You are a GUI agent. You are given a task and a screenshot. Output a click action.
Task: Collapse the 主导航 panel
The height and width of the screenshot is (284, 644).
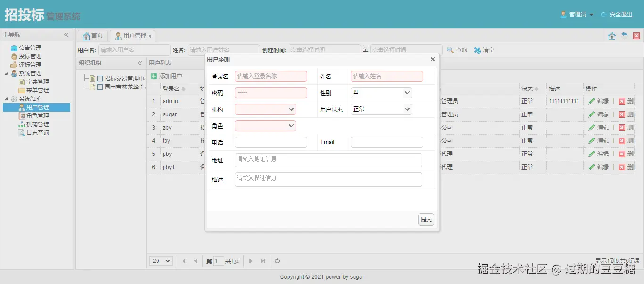coord(66,35)
